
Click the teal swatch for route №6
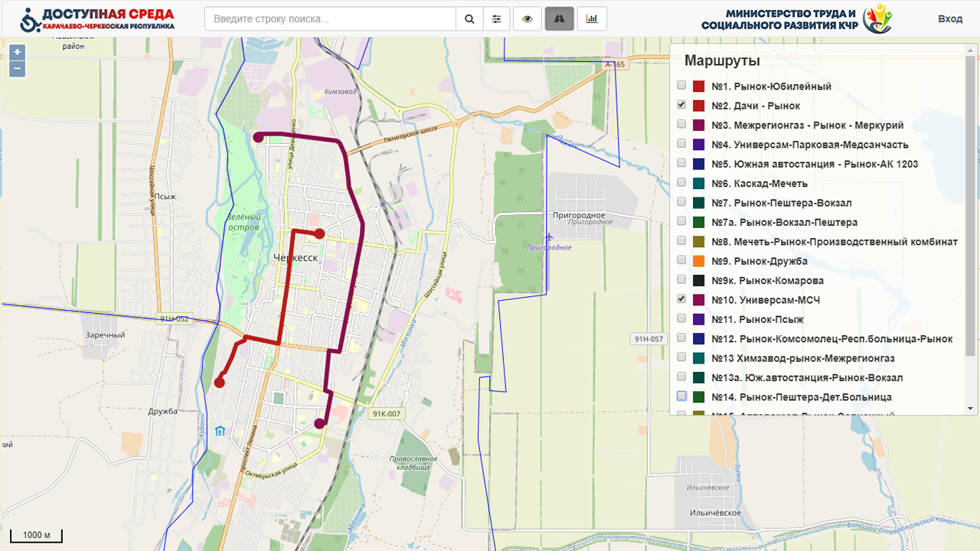tap(698, 184)
